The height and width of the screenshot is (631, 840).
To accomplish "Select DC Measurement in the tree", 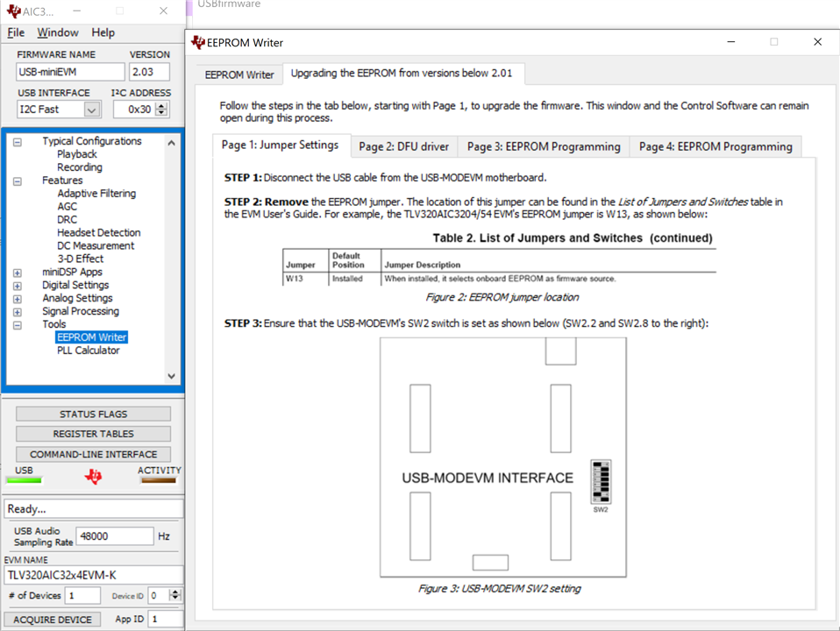I will coord(96,246).
